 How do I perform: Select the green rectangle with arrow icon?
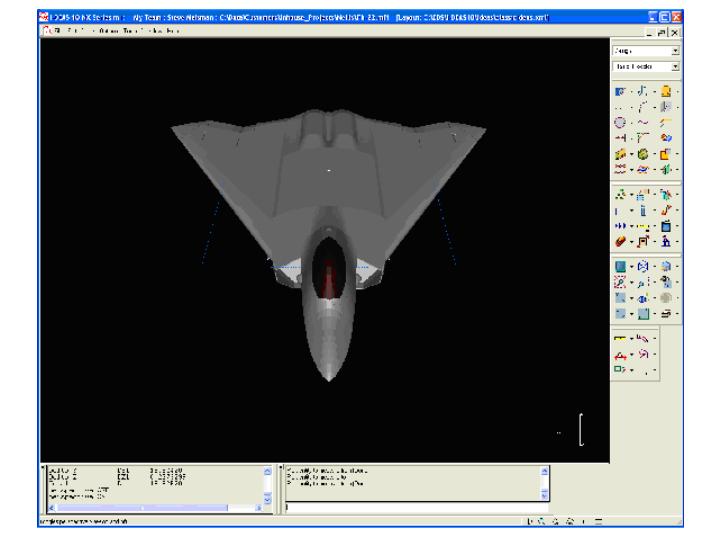point(620,369)
